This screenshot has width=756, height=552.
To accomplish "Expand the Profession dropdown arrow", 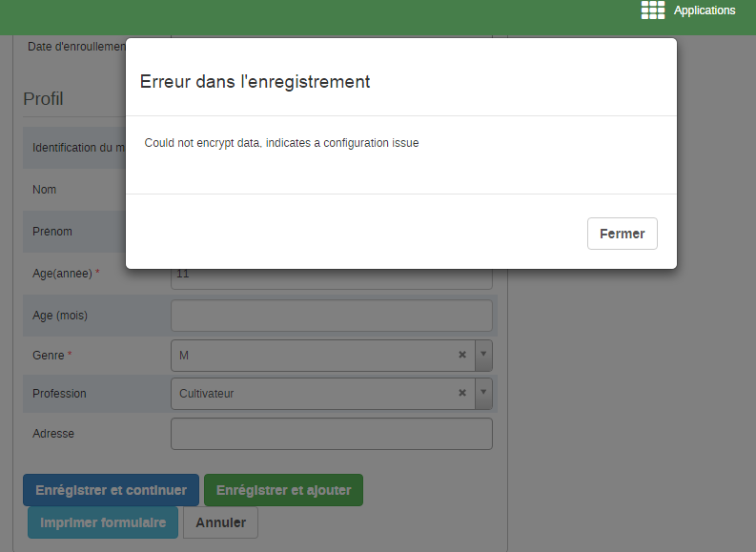I will pyautogui.click(x=483, y=393).
